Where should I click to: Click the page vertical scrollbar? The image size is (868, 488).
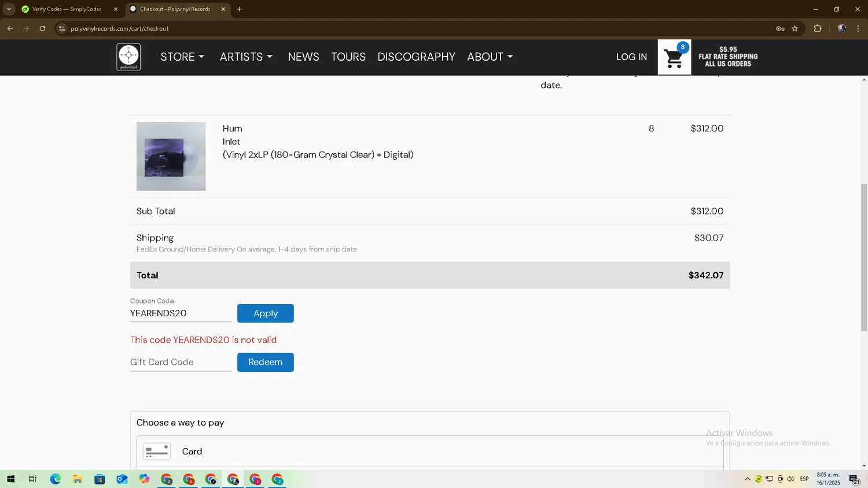(x=864, y=257)
